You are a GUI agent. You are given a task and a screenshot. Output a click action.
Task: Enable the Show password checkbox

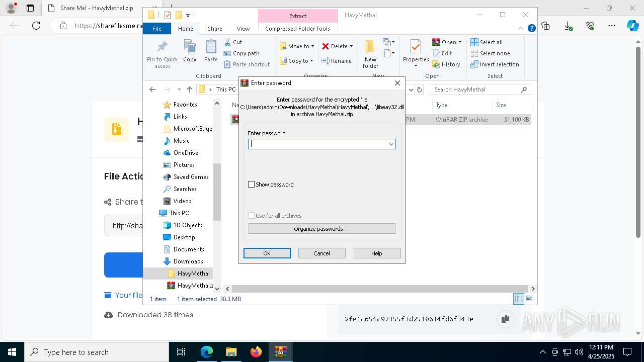point(252,185)
